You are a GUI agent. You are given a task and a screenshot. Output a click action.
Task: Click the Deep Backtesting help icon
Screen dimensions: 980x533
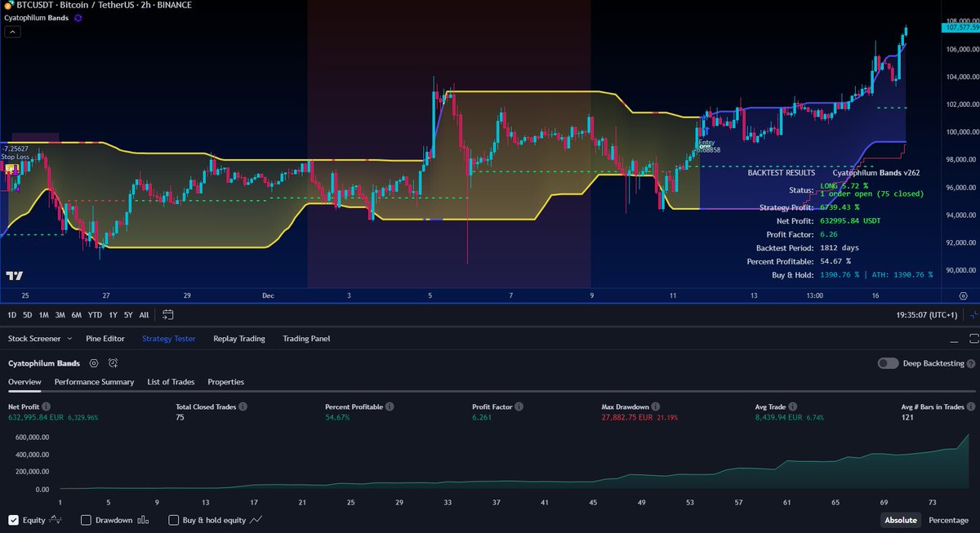click(x=971, y=363)
